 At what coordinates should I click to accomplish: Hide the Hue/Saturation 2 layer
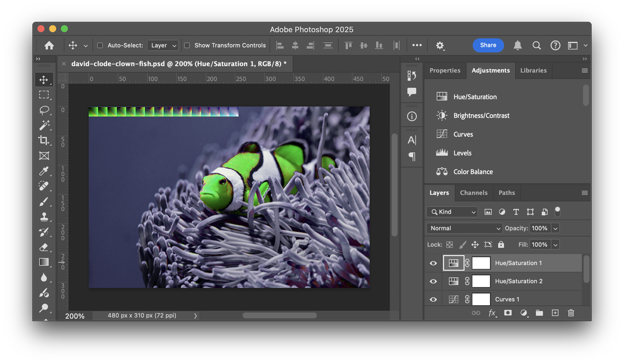(433, 281)
